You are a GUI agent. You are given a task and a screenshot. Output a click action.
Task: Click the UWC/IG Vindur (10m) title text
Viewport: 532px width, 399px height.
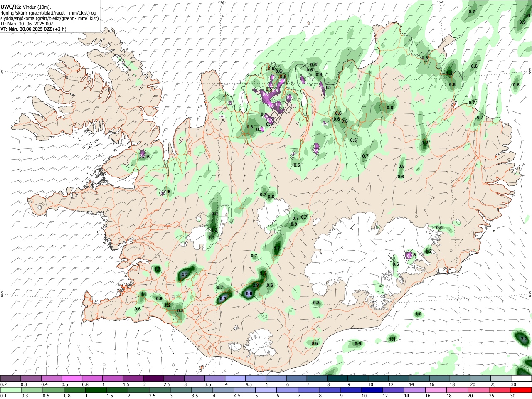click(x=26, y=7)
